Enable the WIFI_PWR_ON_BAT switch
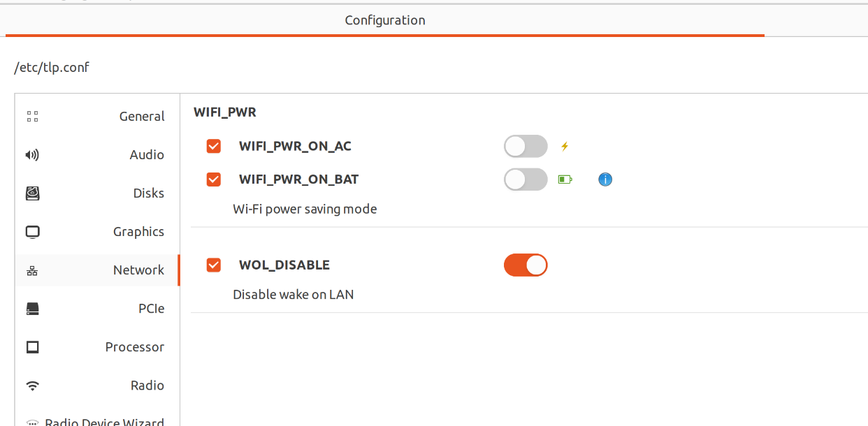The image size is (868, 426). click(x=526, y=179)
